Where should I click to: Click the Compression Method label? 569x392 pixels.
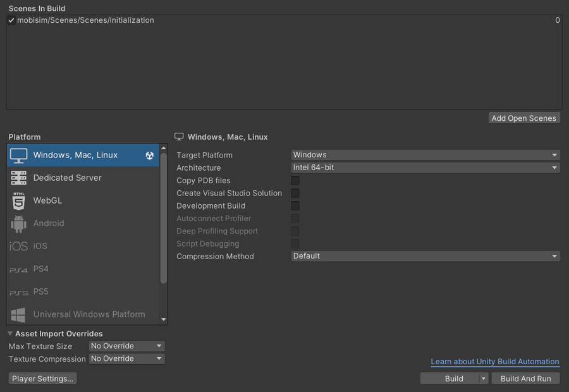coord(215,257)
